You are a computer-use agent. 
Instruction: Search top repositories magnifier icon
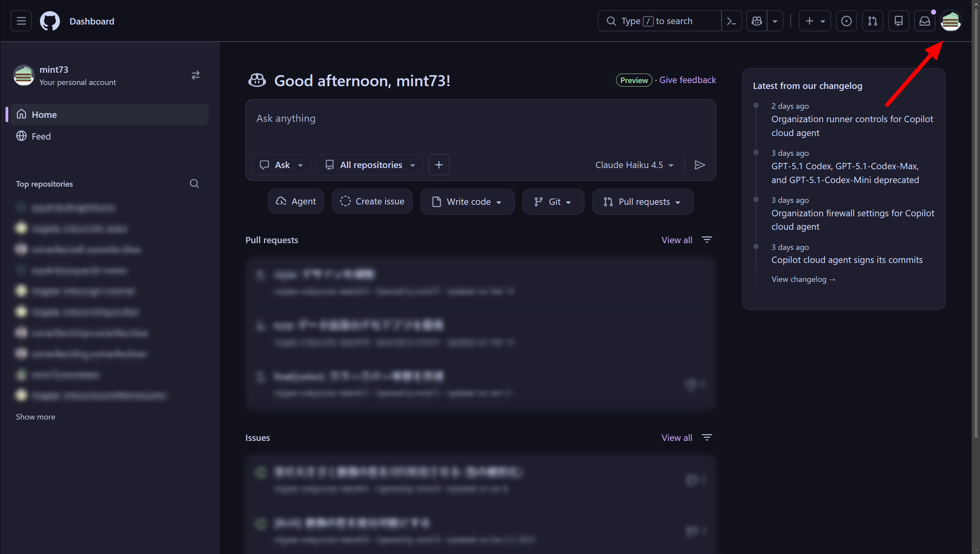pyautogui.click(x=194, y=184)
